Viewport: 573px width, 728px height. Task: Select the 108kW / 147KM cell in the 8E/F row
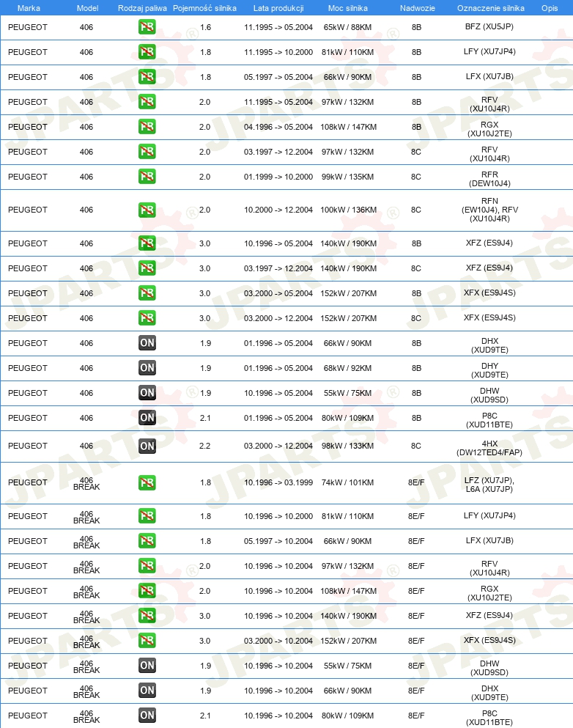pos(349,591)
